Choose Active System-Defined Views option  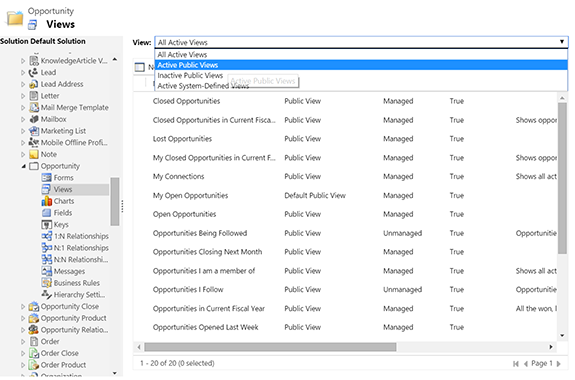361,86
